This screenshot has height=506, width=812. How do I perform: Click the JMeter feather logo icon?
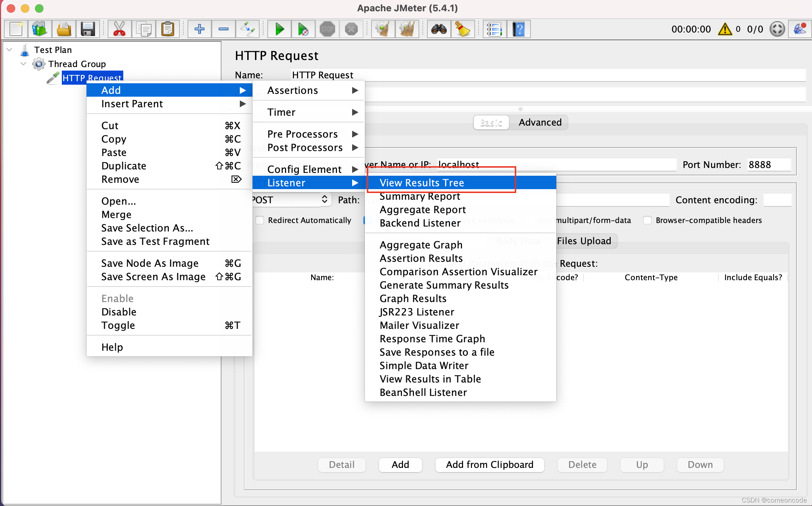click(800, 29)
